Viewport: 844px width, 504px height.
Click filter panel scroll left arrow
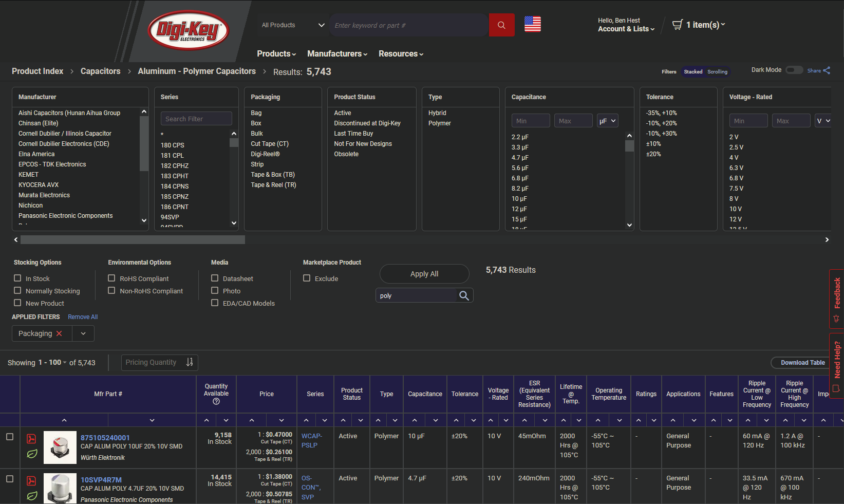tap(16, 240)
